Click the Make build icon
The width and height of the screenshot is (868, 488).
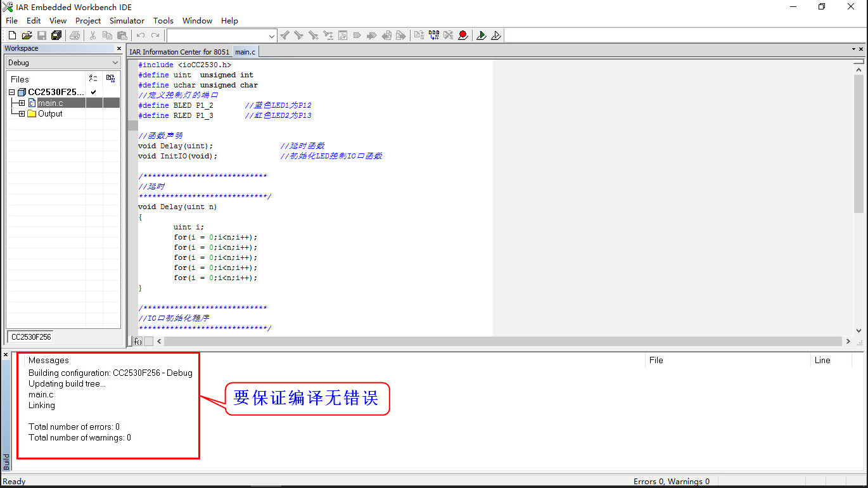tap(433, 35)
